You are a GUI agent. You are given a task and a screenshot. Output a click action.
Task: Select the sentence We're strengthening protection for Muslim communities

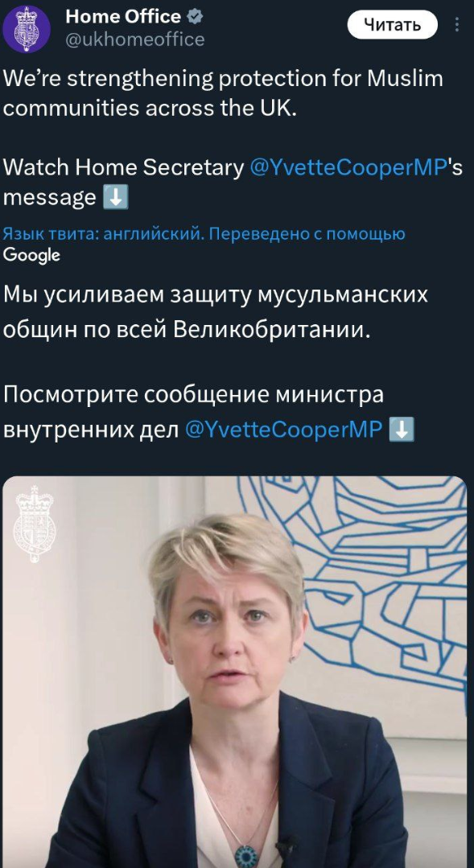coord(223,93)
